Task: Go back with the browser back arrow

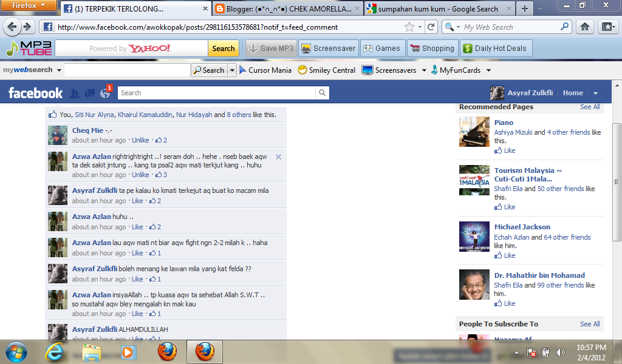Action: 12,27
